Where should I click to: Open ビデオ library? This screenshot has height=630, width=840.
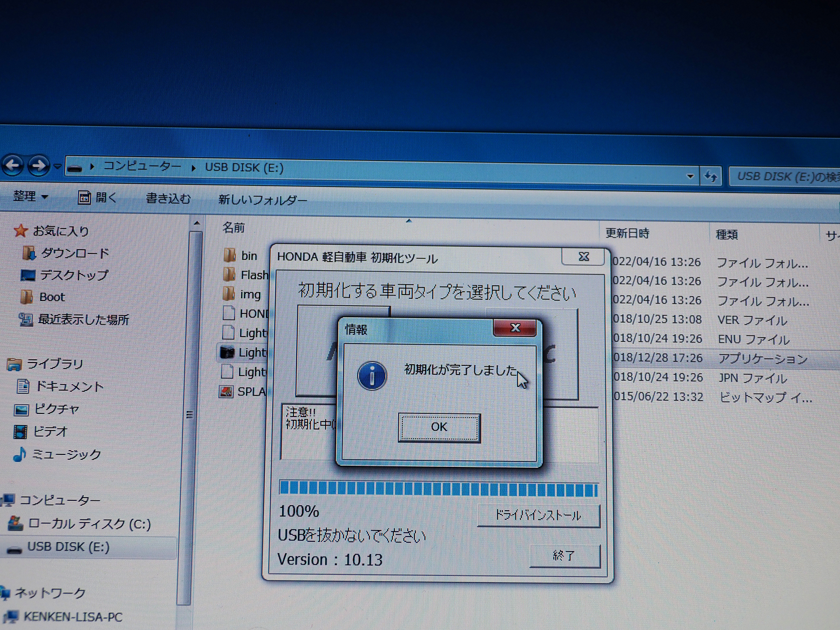coord(50,431)
